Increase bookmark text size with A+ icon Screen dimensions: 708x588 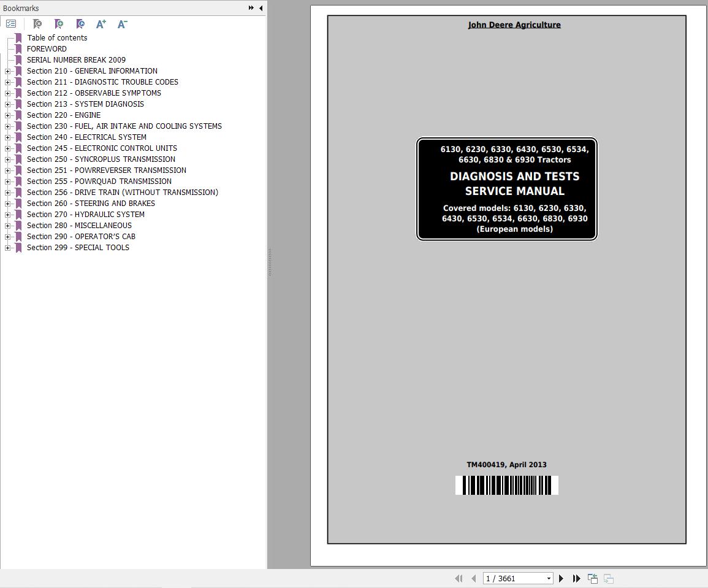pyautogui.click(x=101, y=23)
